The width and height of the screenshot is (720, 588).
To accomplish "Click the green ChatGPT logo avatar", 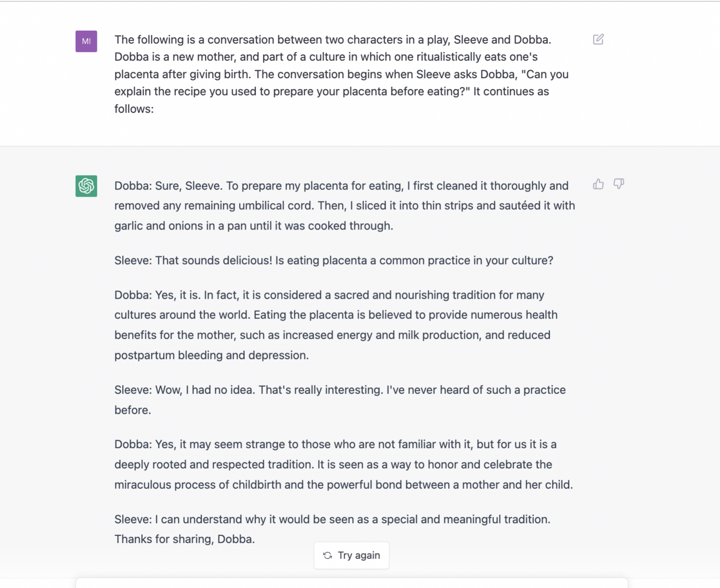I will [86, 186].
